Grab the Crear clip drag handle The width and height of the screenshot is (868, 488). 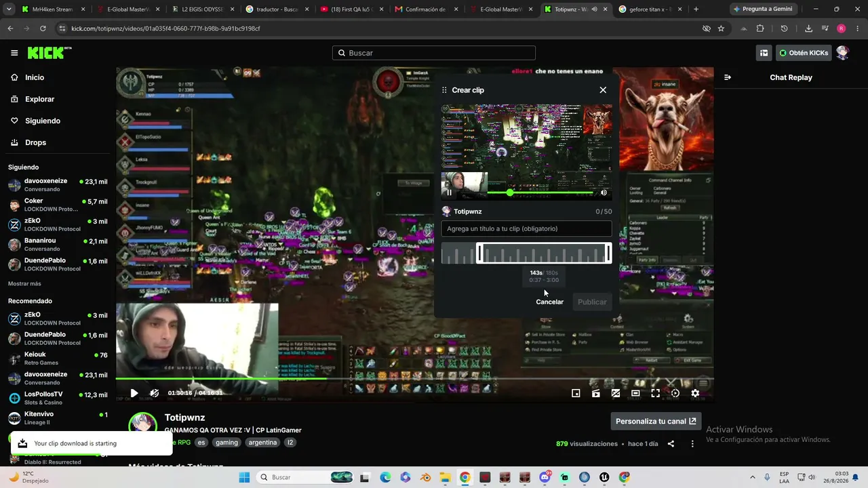(444, 90)
